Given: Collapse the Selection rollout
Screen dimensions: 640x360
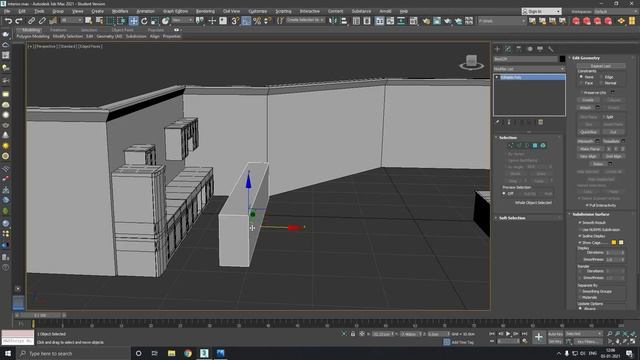Looking at the screenshot, I should click(508, 138).
